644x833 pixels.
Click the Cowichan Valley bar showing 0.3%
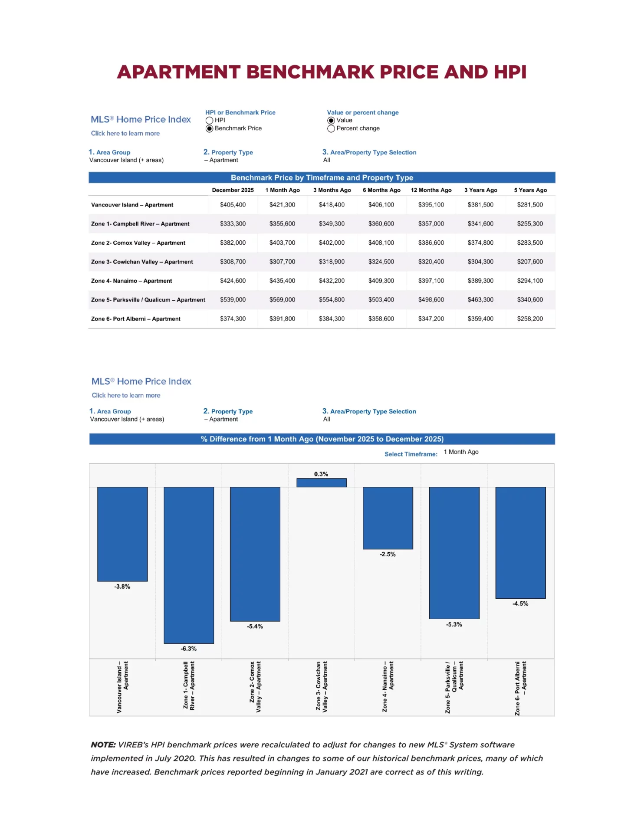tap(321, 482)
